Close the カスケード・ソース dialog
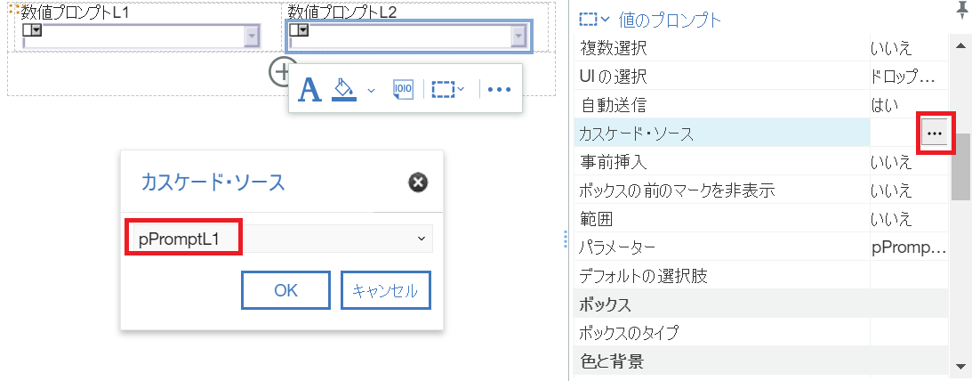 tap(418, 182)
